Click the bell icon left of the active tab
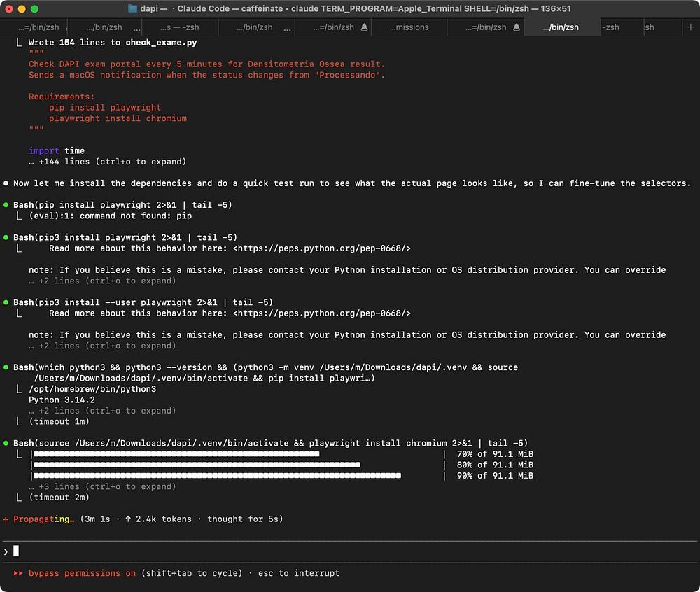700x592 pixels. click(517, 27)
